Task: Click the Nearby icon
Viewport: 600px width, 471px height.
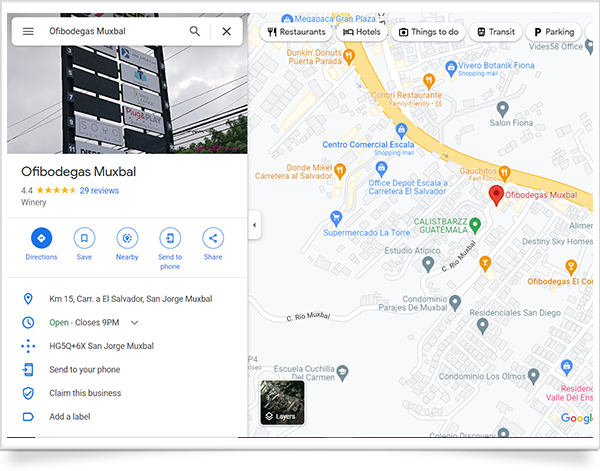Action: tap(127, 238)
